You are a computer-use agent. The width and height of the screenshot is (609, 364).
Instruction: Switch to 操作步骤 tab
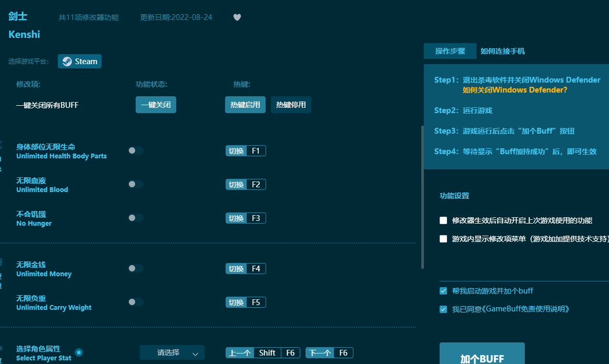pos(450,51)
